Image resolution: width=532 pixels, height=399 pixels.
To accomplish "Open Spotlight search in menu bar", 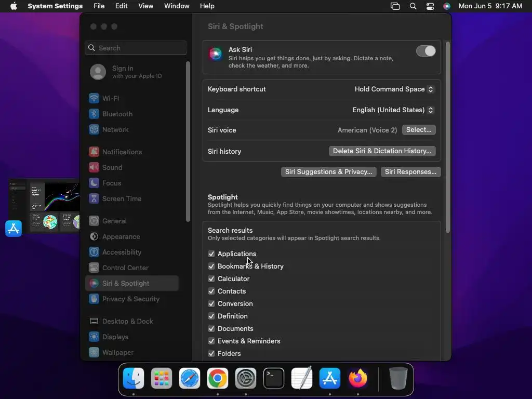I will (413, 6).
